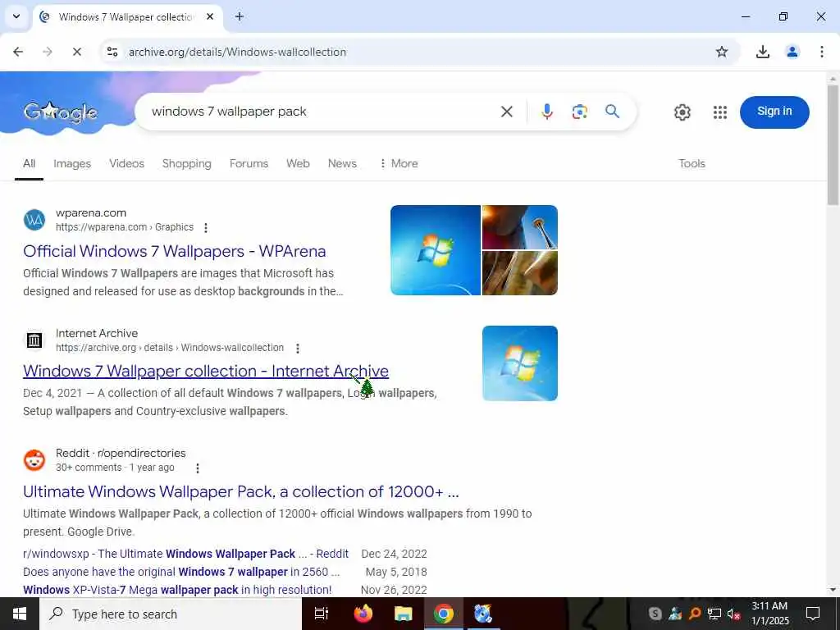The height and width of the screenshot is (630, 840).
Task: Switch to the Forums tab
Action: (x=249, y=163)
